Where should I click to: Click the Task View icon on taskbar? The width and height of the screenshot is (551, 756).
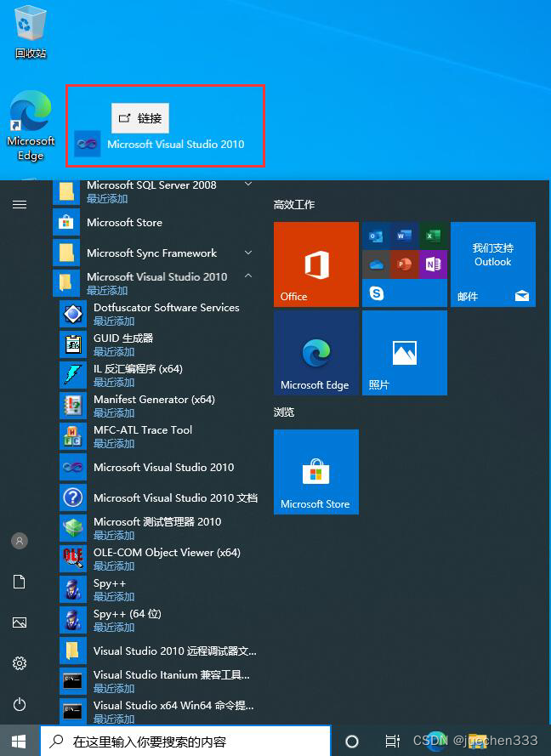[x=392, y=741]
